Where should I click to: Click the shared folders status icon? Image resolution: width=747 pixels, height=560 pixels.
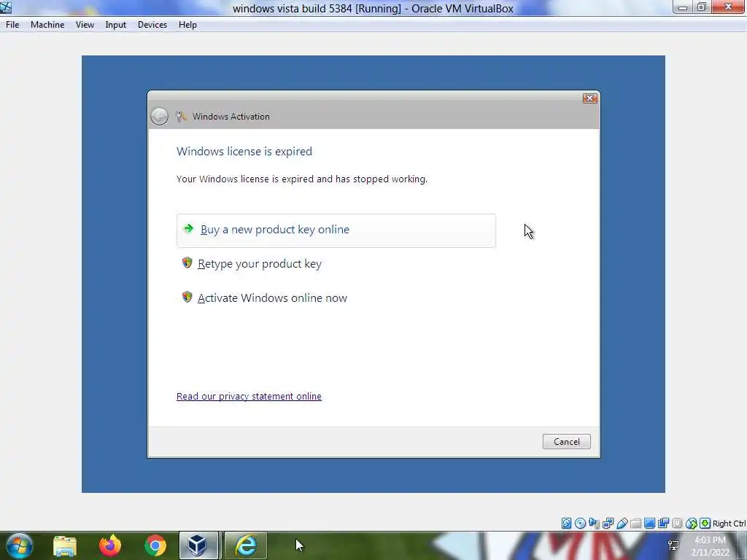coord(635,524)
